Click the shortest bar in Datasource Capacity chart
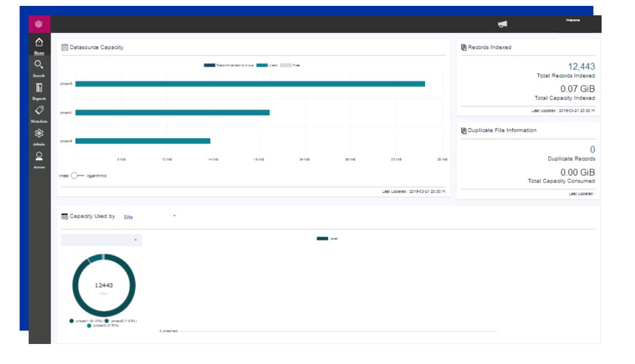This screenshot has width=635, height=364. [x=142, y=141]
